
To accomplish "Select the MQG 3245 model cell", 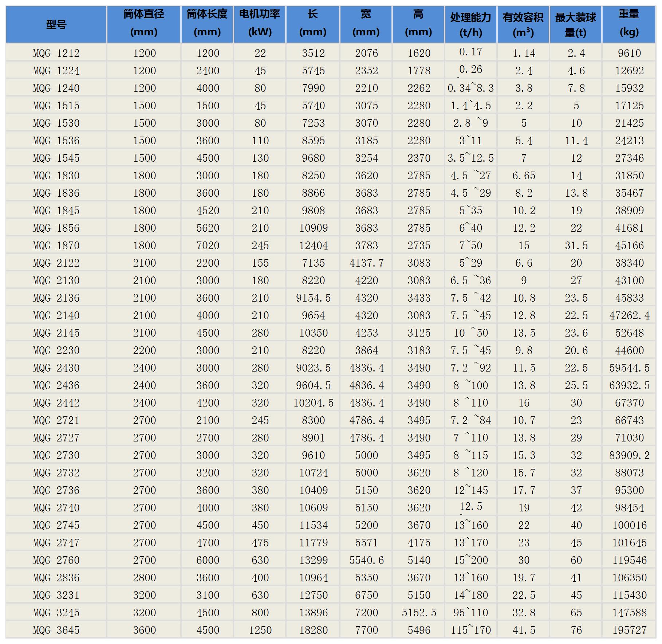I will tap(56, 613).
